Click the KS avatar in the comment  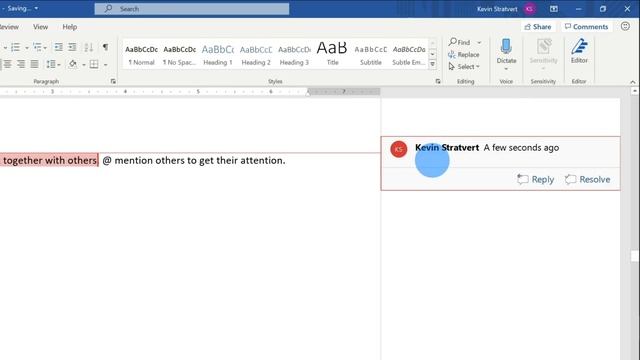click(x=398, y=149)
